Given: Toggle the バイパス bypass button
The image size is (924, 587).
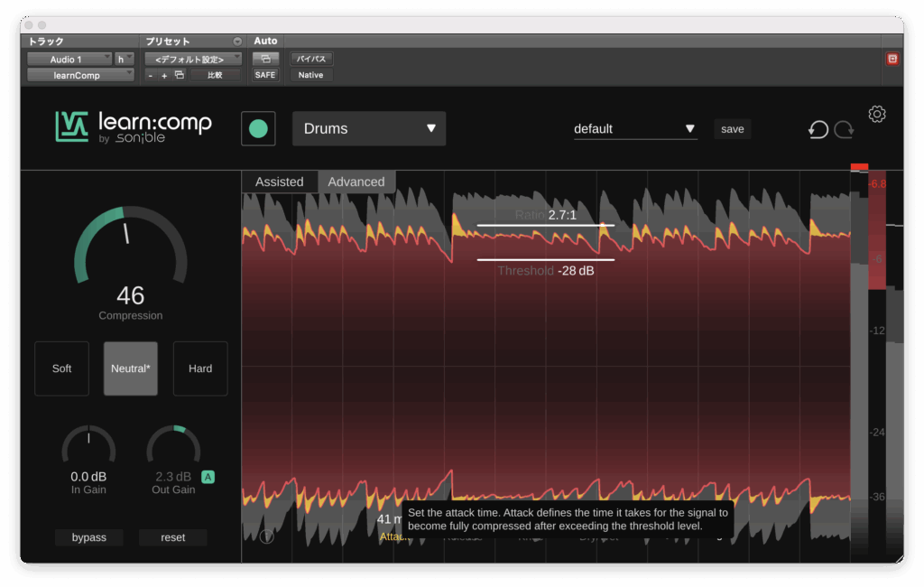Looking at the screenshot, I should point(311,59).
